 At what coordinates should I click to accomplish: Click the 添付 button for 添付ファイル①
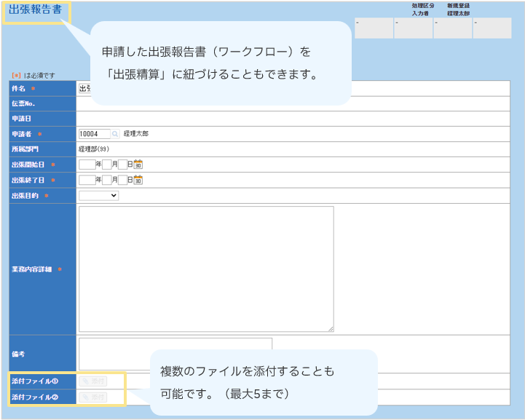point(93,381)
